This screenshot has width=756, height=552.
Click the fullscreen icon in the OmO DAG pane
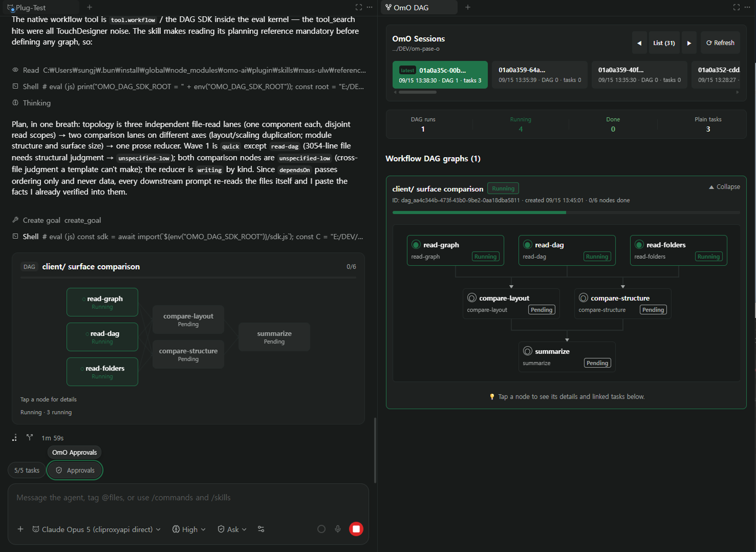[736, 8]
